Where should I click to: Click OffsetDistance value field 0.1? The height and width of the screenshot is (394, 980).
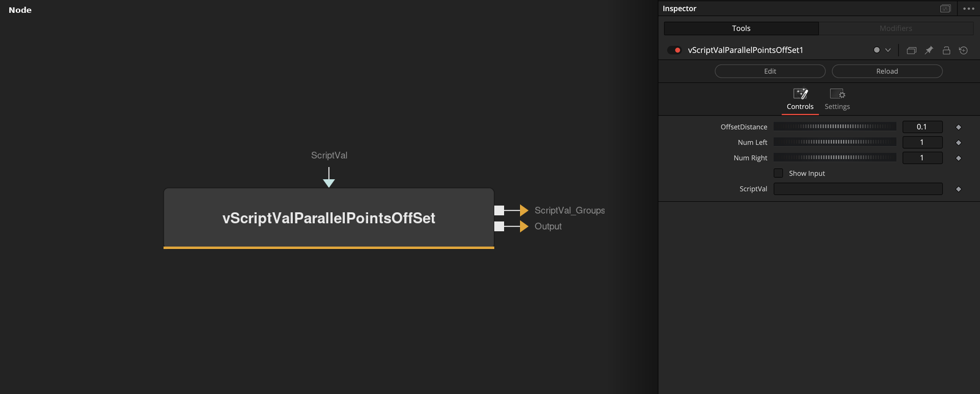[922, 127]
